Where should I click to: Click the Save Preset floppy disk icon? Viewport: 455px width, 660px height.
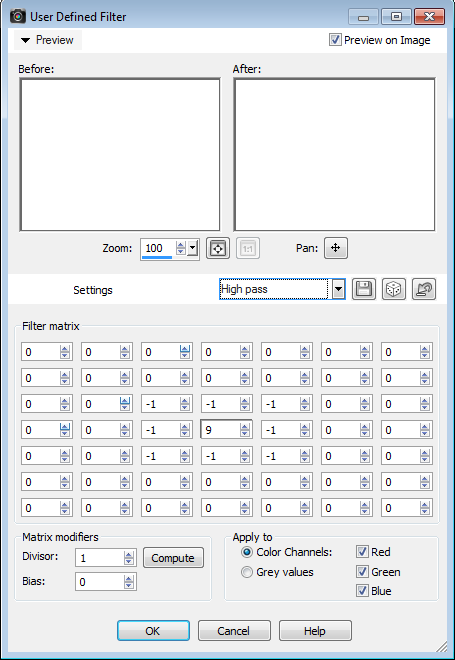pyautogui.click(x=364, y=289)
